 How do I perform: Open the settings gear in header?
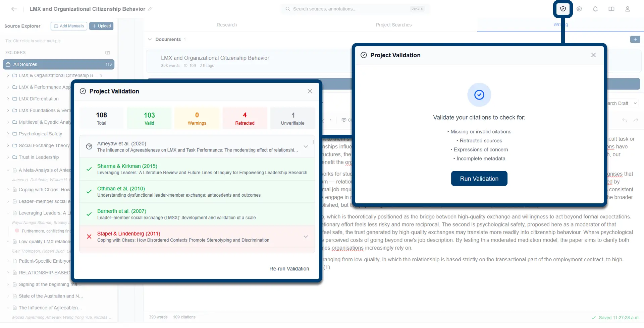click(x=579, y=9)
